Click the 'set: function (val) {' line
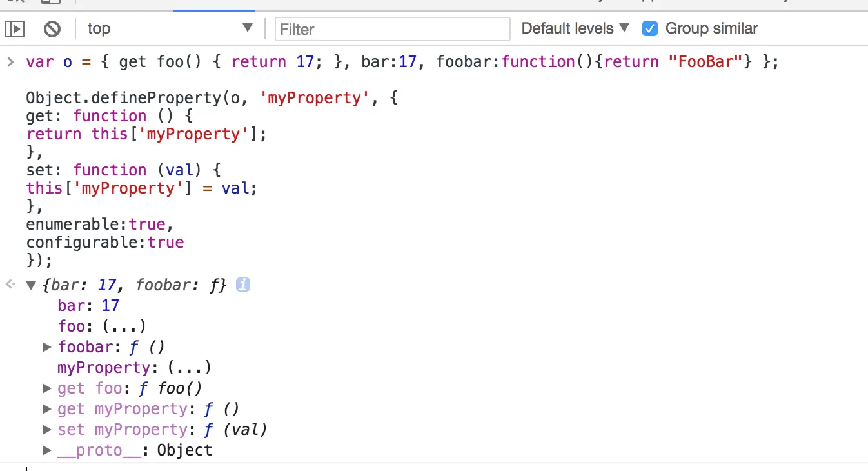This screenshot has width=868, height=471. click(123, 170)
